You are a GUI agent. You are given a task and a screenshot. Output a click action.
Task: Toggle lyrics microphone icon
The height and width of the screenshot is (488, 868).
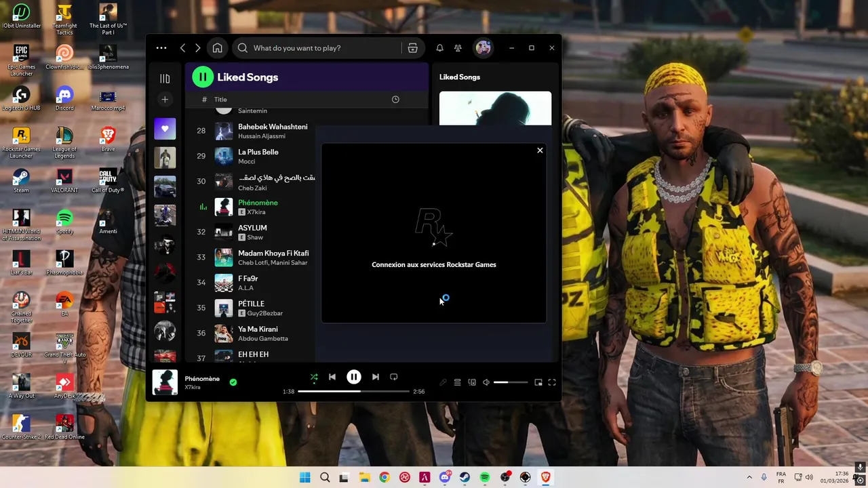[x=443, y=382]
